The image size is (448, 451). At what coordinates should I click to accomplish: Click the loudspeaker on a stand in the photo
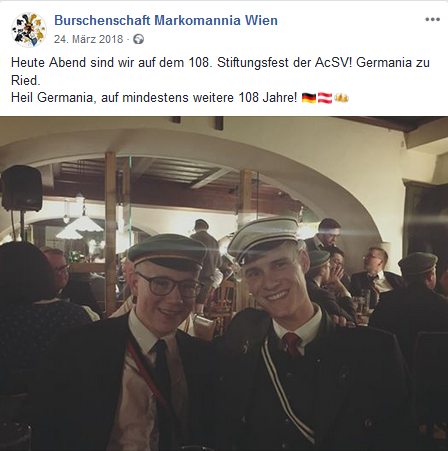tap(22, 188)
